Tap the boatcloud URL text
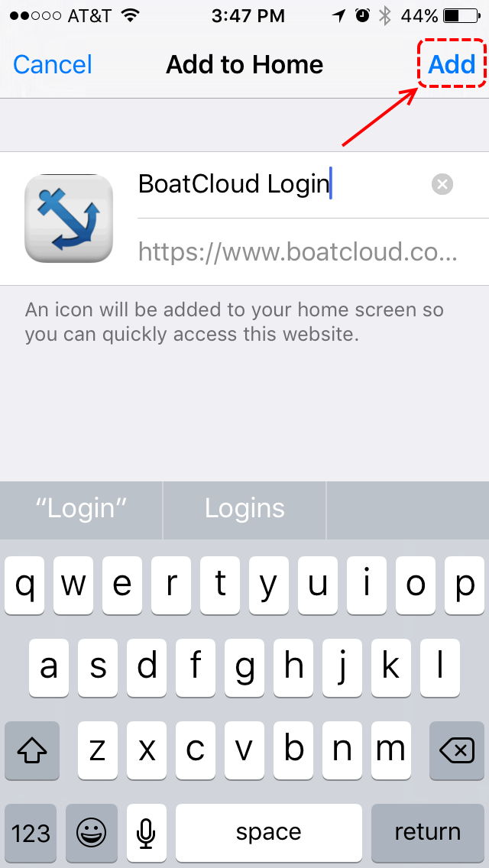The height and width of the screenshot is (868, 489). [x=298, y=252]
